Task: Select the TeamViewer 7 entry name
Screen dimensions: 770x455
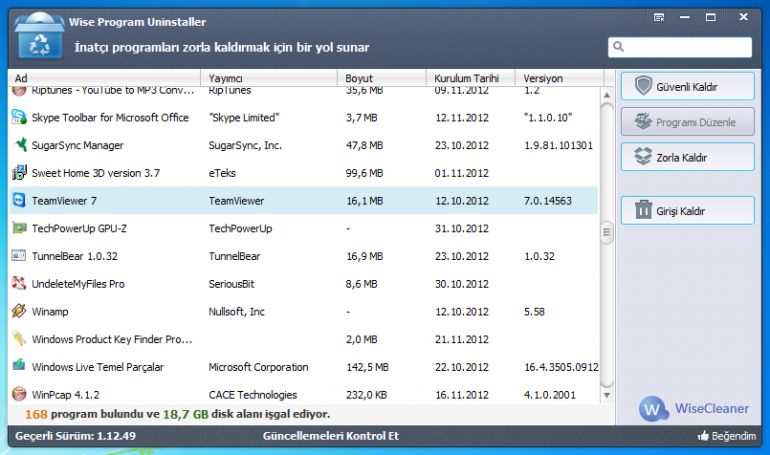Action: [64, 201]
